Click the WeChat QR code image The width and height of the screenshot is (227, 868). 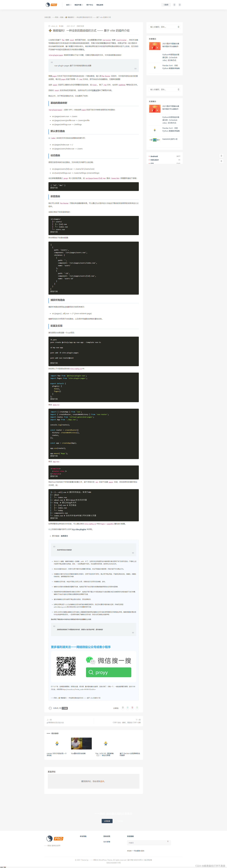(66, 666)
